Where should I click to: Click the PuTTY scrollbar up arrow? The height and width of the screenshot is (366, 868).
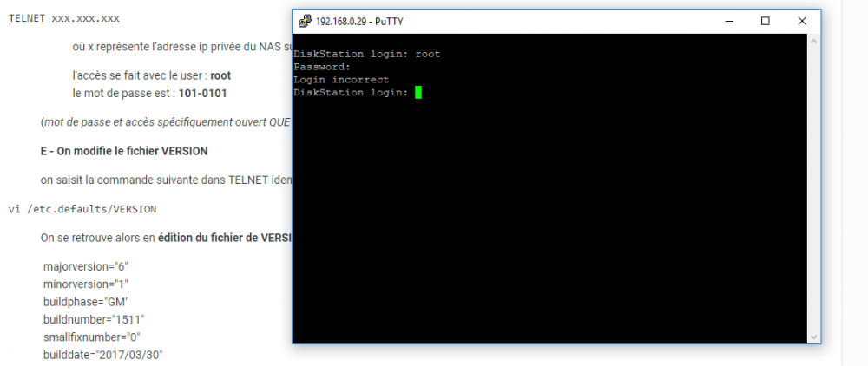click(814, 41)
